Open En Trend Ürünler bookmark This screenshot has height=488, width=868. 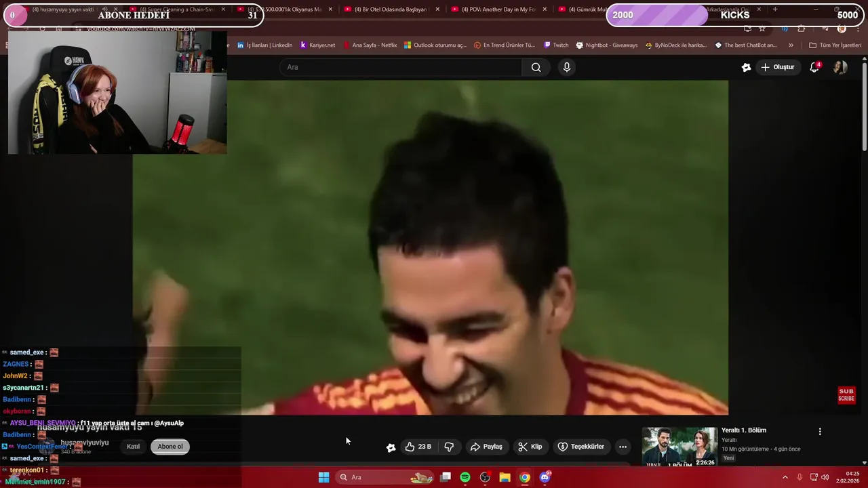tap(505, 45)
